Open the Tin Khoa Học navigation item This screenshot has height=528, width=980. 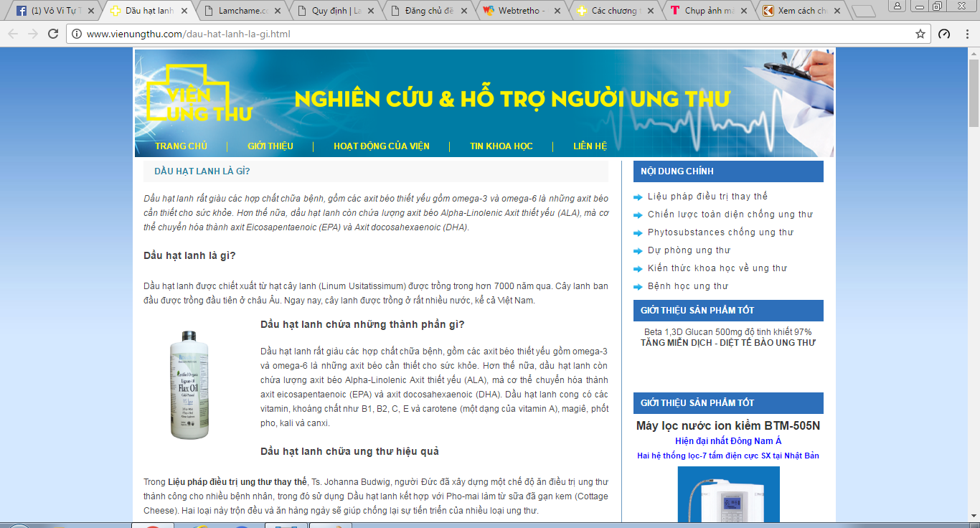point(501,146)
